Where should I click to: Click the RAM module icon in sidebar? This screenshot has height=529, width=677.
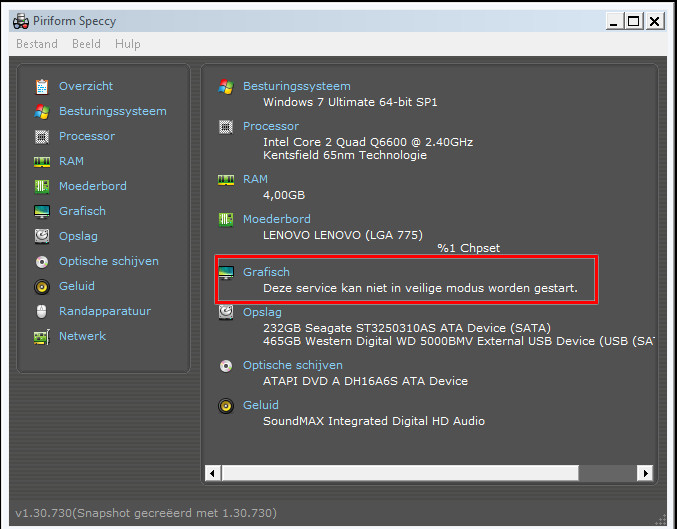[42, 162]
